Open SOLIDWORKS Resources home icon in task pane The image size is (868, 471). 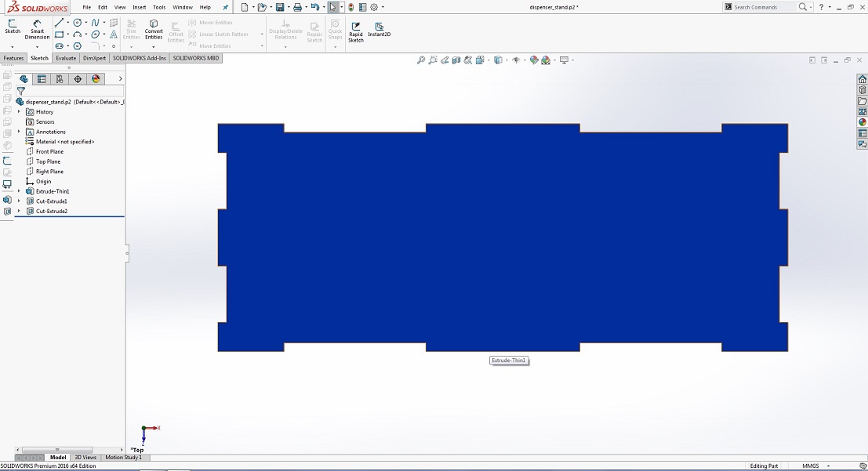pos(862,79)
